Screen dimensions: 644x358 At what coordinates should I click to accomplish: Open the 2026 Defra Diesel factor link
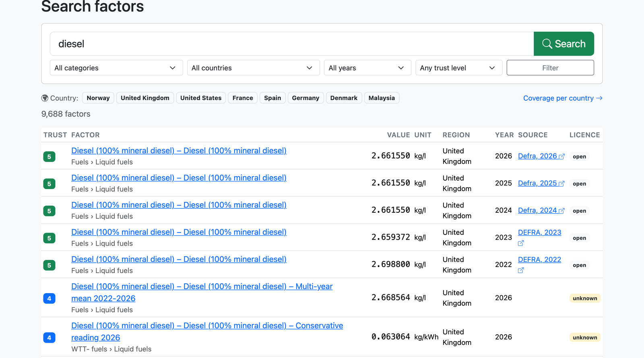pyautogui.click(x=179, y=150)
